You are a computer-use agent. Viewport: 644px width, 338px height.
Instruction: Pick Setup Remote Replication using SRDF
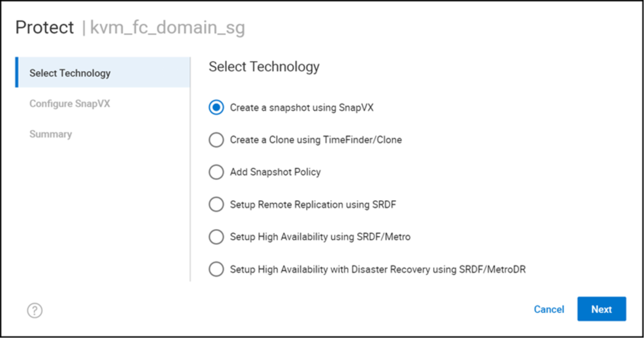click(x=216, y=204)
